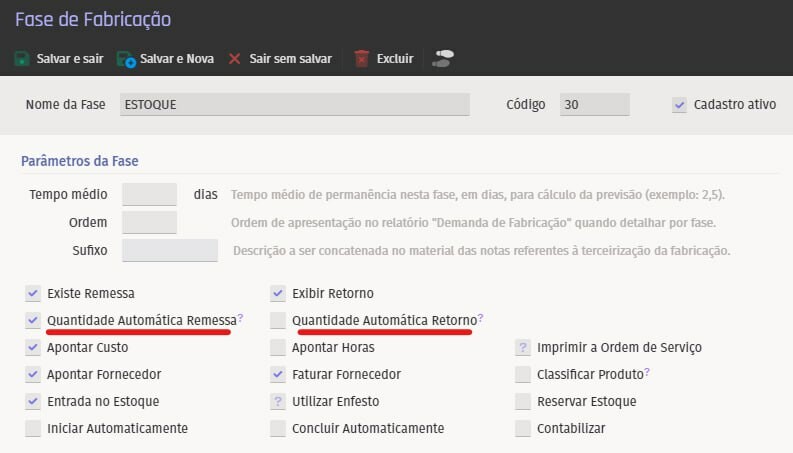Disable the Faturar Fornecedor checkbox
Image resolution: width=793 pixels, height=453 pixels.
(278, 374)
